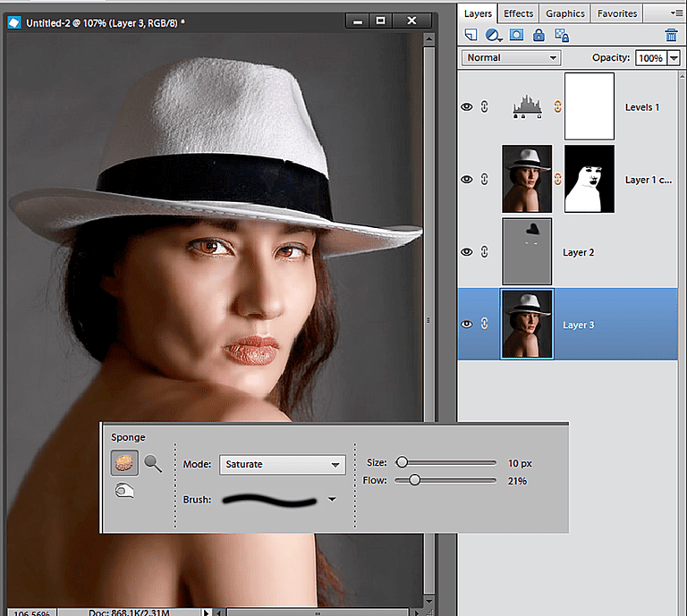Open the Sponge Mode Saturate dropdown
The image size is (687, 616).
[283, 465]
